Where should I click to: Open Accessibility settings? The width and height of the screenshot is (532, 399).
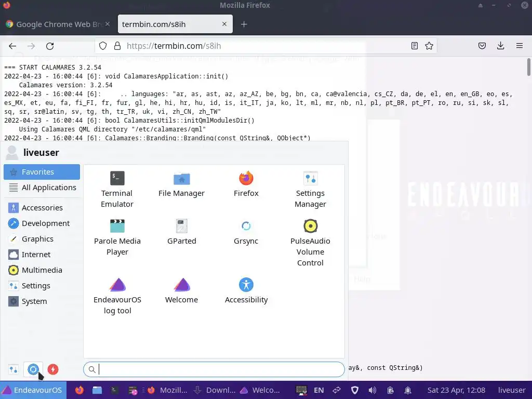(246, 290)
